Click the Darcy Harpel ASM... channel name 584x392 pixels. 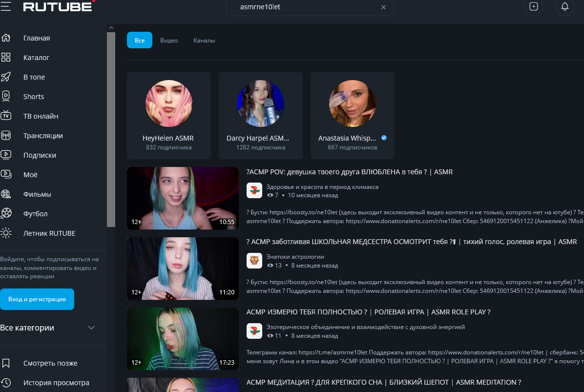tap(258, 138)
